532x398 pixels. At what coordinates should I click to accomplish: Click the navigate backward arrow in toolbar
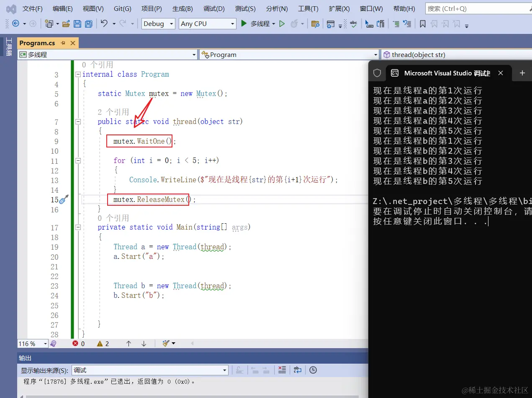point(16,24)
